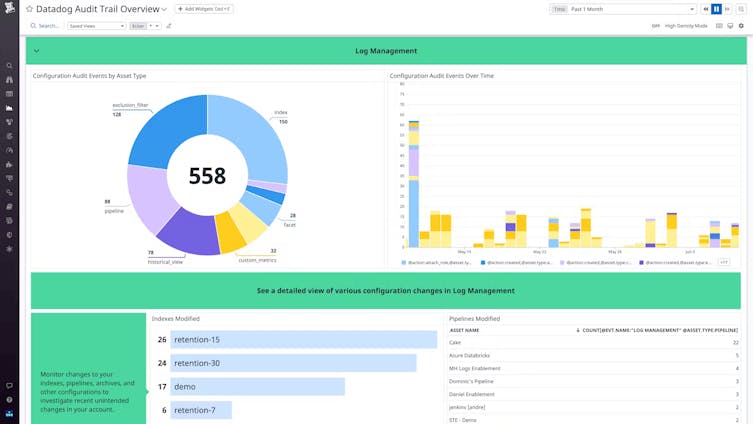Click the Search input field
The width and height of the screenshot is (753, 424).
coord(48,26)
